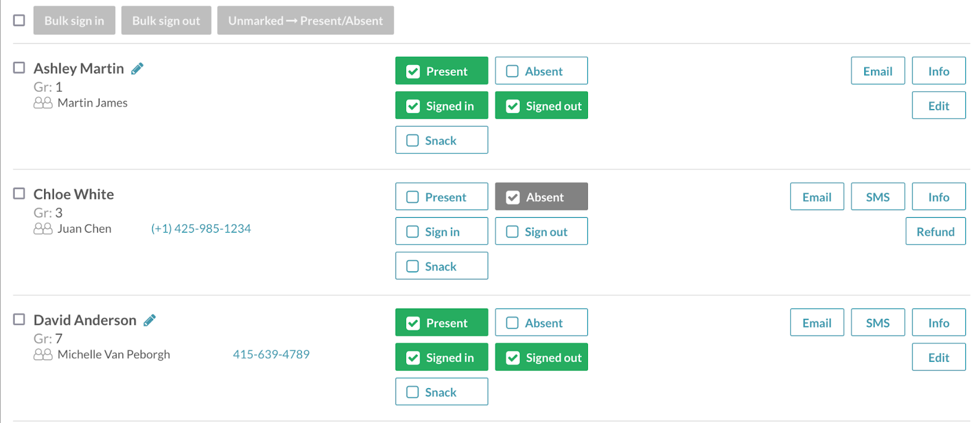Select the checkbox for Chloe White's row
This screenshot has height=423, width=980.
click(x=20, y=193)
